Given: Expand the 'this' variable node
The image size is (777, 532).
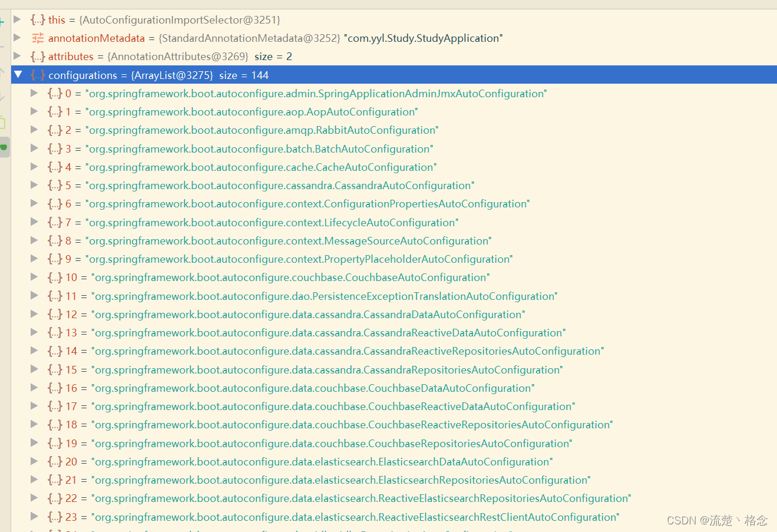Looking at the screenshot, I should click(x=17, y=19).
